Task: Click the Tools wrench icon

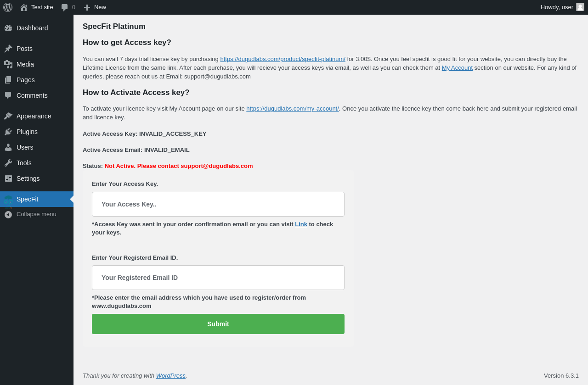Action: click(8, 163)
